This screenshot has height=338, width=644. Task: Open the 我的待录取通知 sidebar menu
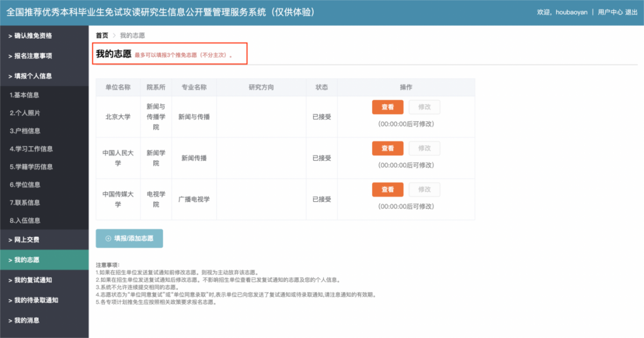point(44,300)
